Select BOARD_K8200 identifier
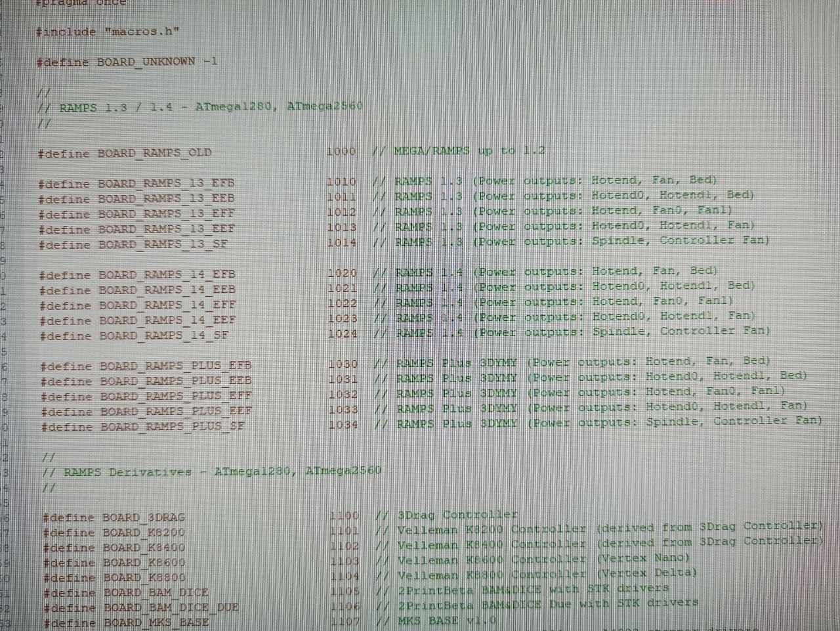This screenshot has height=631, width=840. coord(144,533)
